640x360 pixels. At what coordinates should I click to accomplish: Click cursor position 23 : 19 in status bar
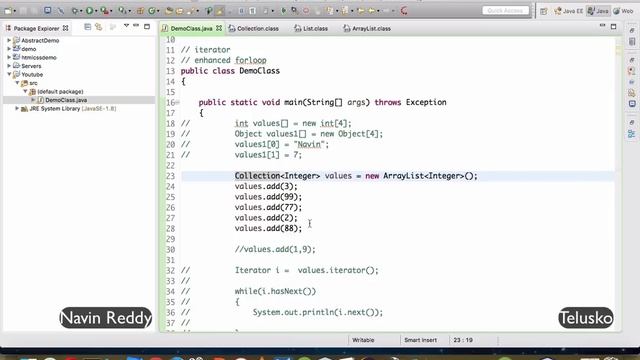coord(463,340)
